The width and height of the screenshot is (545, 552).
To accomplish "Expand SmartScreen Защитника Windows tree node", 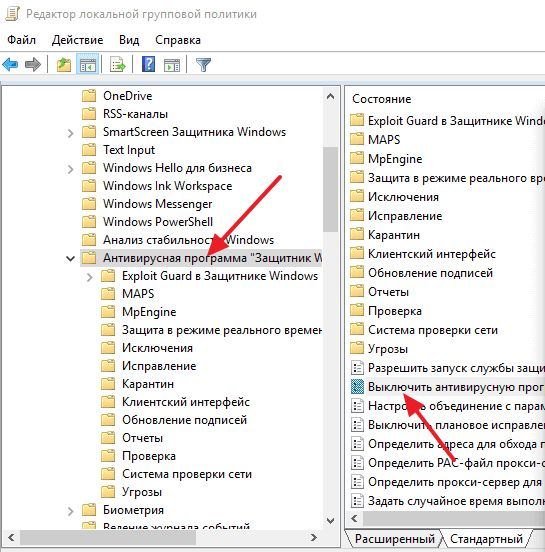I will (x=70, y=133).
